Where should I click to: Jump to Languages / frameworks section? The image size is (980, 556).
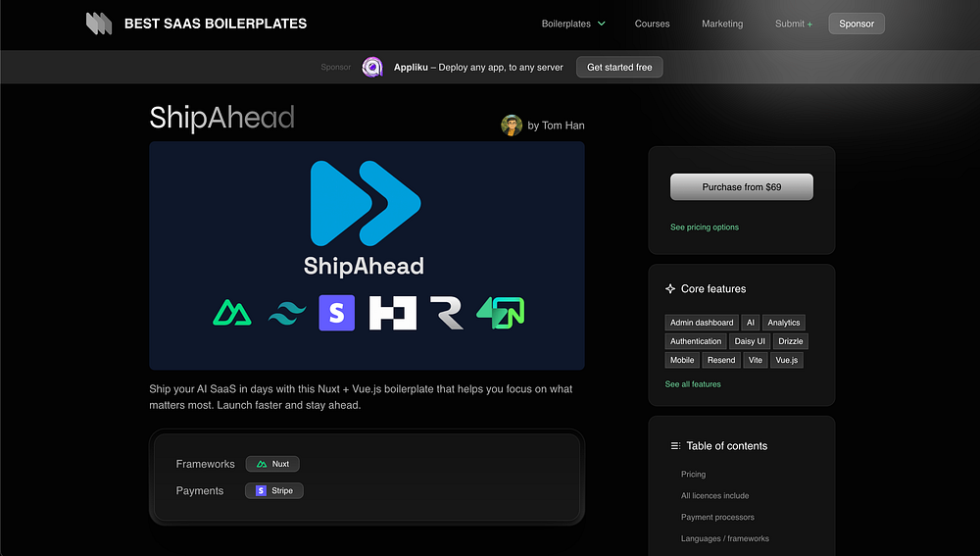pyautogui.click(x=724, y=538)
